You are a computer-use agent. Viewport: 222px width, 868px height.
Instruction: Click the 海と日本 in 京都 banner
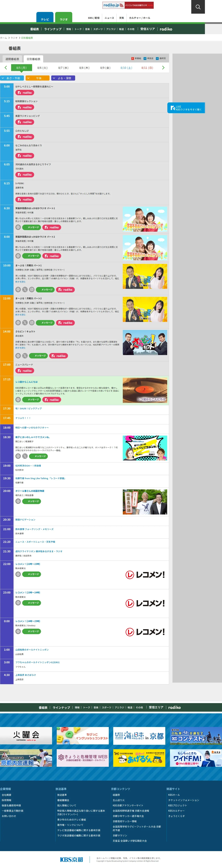(139, 736)
